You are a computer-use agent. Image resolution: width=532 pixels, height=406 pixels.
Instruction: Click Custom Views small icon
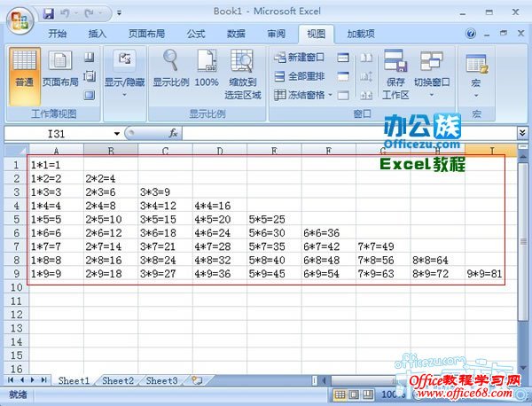click(90, 76)
